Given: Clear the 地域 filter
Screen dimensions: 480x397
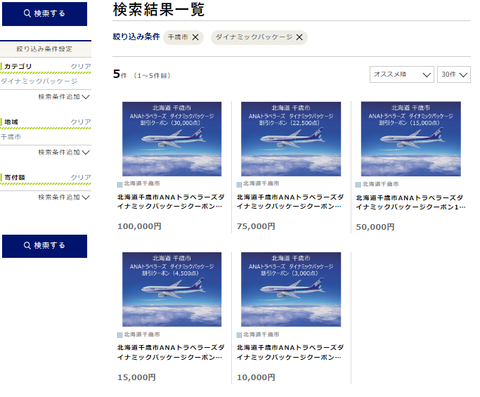Looking at the screenshot, I should (x=81, y=122).
